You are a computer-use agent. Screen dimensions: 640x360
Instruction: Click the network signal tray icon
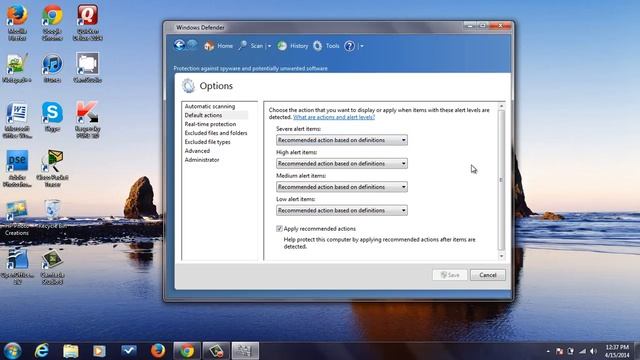[x=582, y=351]
